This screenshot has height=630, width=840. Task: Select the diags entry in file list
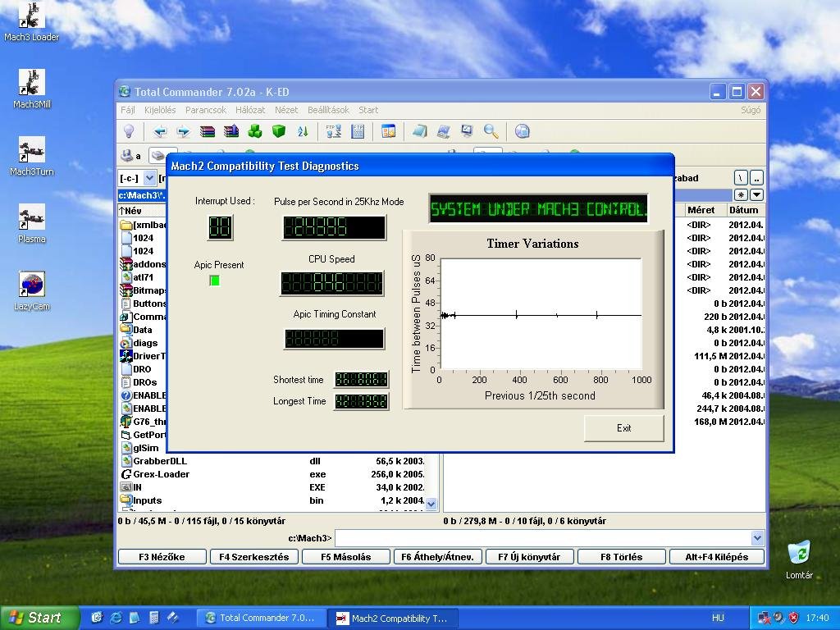143,343
